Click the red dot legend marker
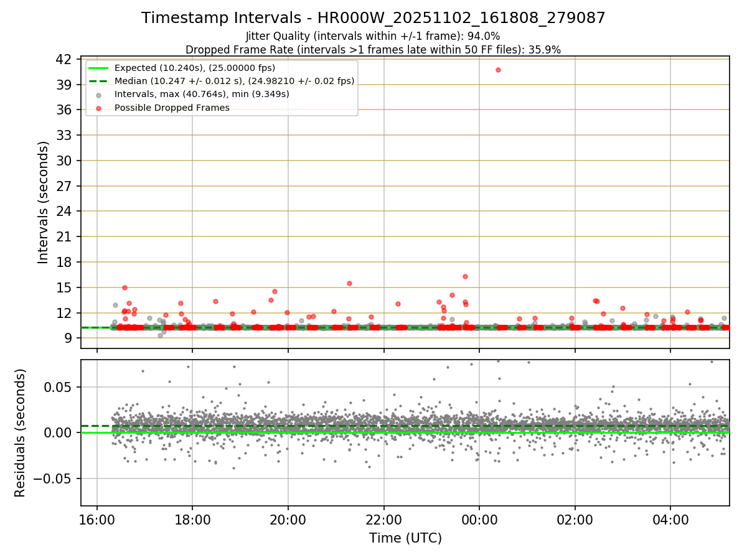This screenshot has width=747, height=560. pos(98,108)
